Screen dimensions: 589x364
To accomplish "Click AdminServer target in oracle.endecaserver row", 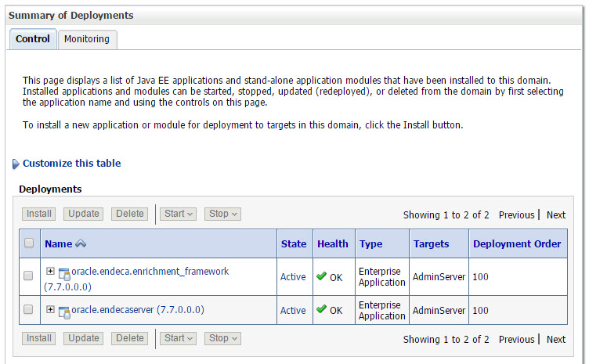I will point(439,311).
